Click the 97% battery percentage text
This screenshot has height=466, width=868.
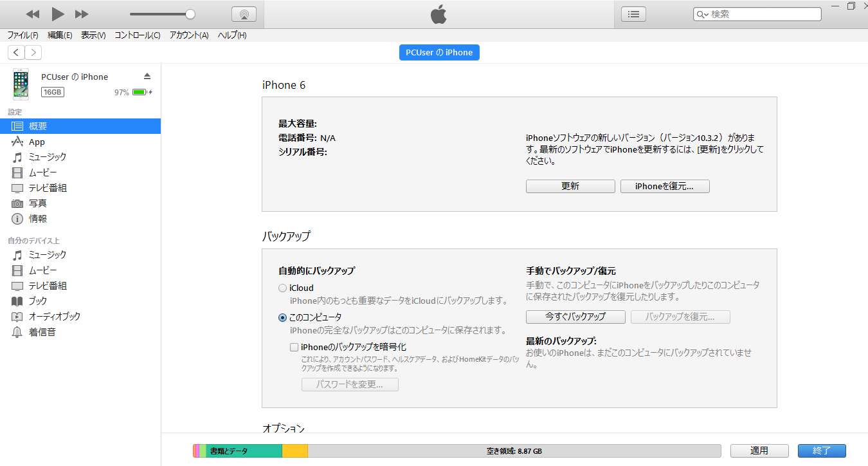[122, 92]
